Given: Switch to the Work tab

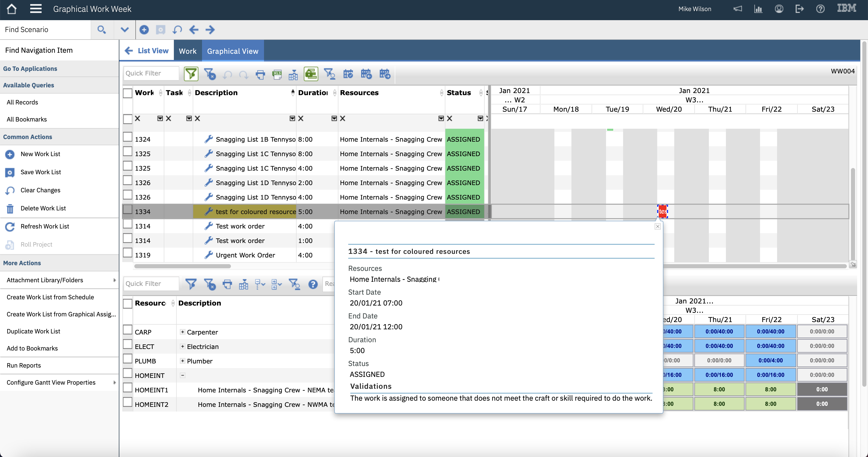Looking at the screenshot, I should tap(187, 51).
